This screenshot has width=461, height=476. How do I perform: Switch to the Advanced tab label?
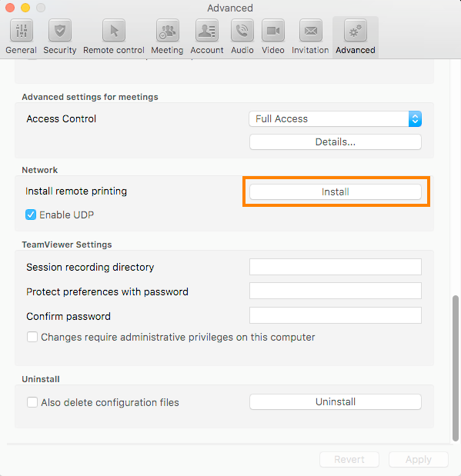356,50
